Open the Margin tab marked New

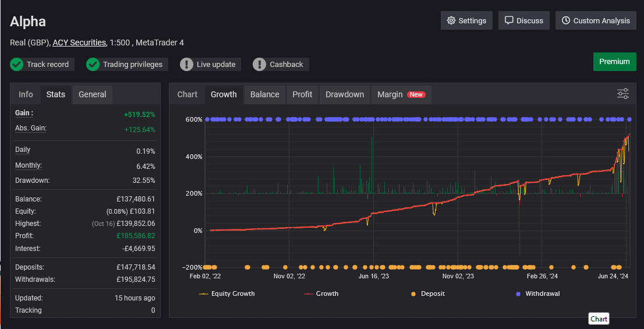click(x=401, y=94)
